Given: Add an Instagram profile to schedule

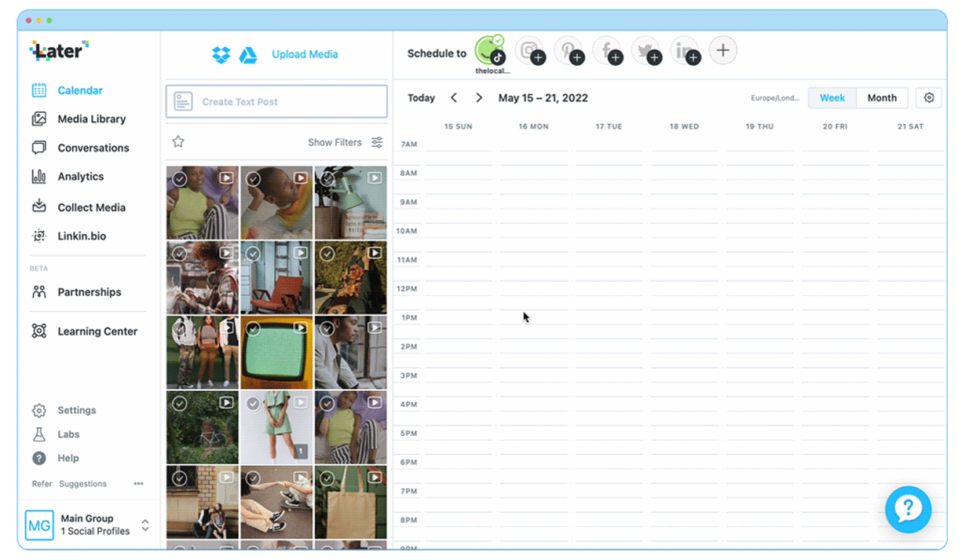Looking at the screenshot, I should pos(530,51).
